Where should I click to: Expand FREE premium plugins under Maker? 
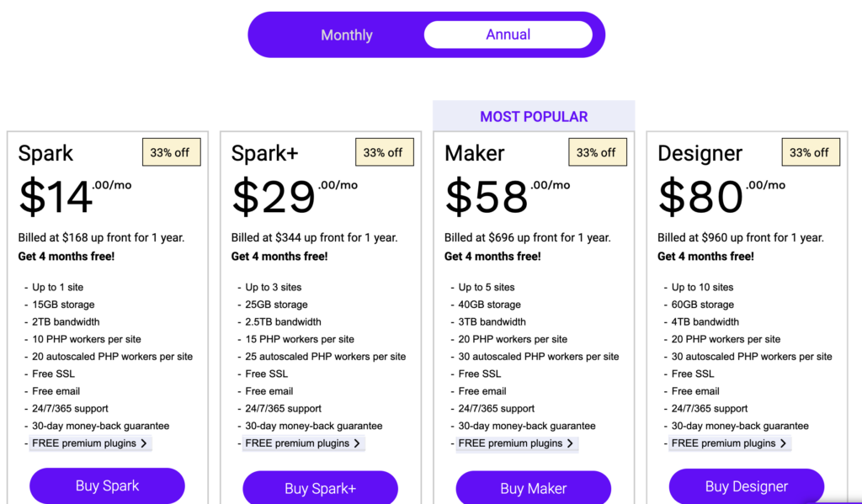coord(516,443)
